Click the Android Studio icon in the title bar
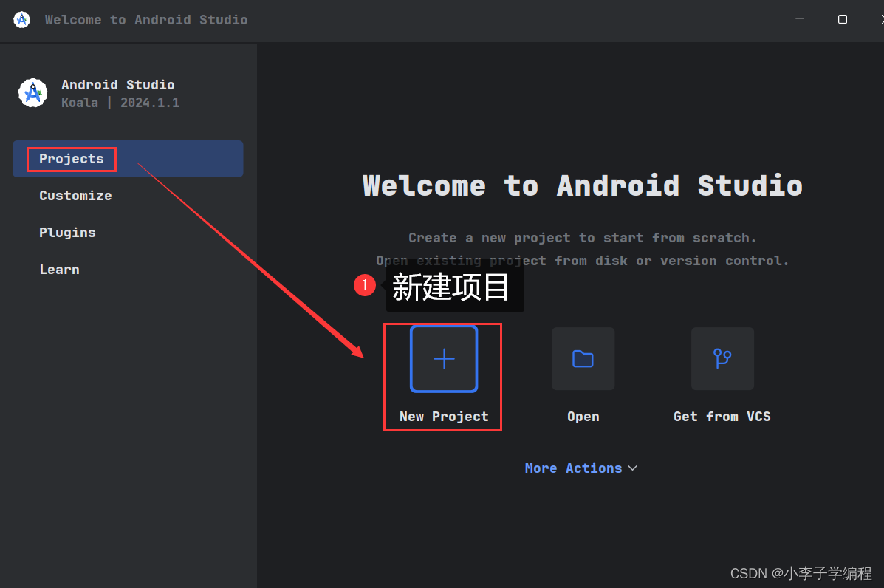 (21, 19)
